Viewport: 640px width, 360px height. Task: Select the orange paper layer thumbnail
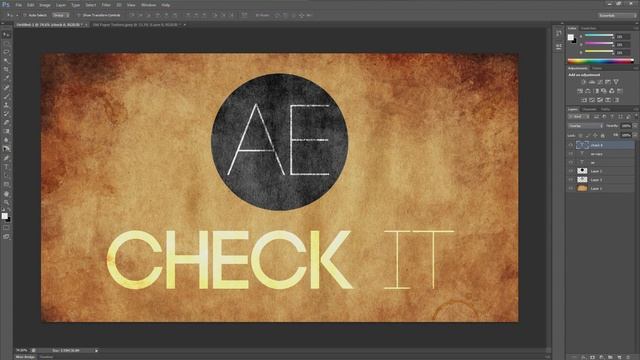click(582, 188)
